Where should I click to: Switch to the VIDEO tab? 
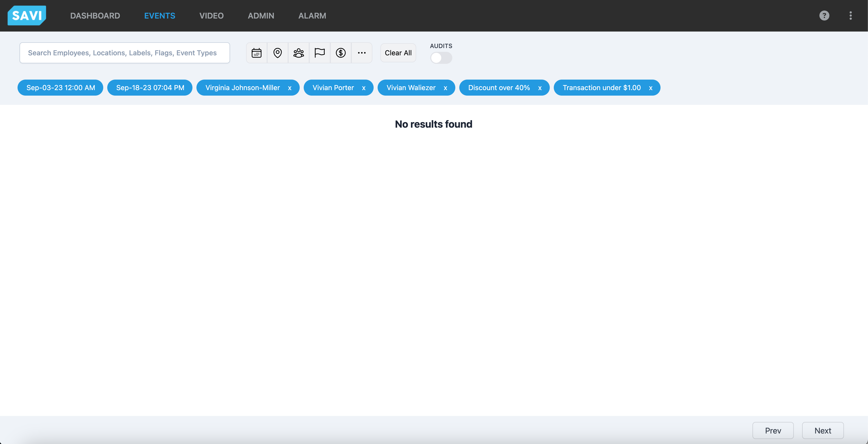coord(211,16)
